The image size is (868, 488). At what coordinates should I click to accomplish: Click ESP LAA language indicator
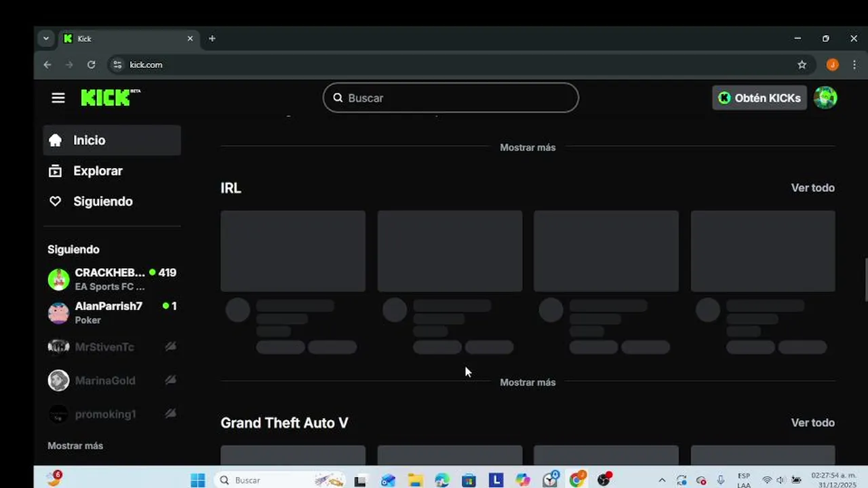tap(744, 480)
